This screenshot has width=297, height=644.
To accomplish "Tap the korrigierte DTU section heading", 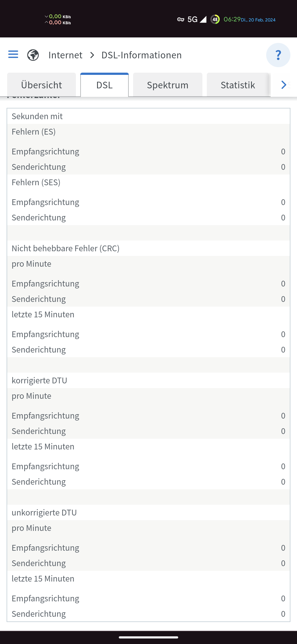I will click(x=39, y=380).
